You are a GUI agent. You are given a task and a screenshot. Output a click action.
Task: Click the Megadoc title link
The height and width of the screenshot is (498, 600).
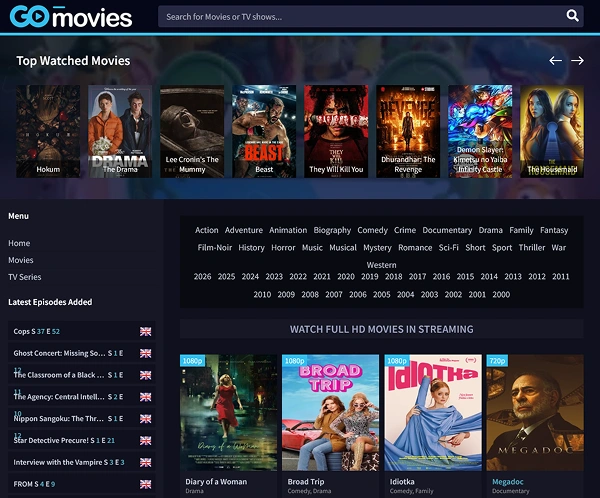point(507,482)
